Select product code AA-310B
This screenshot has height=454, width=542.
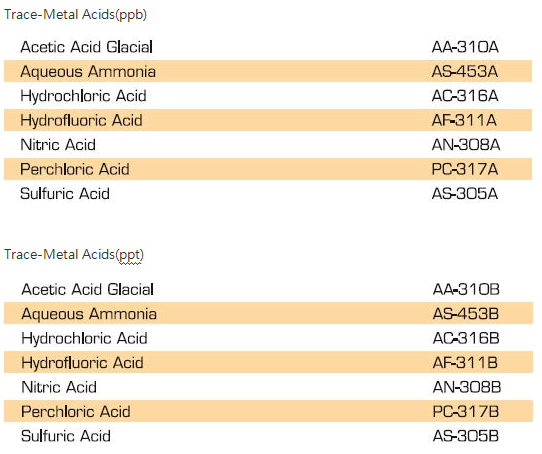point(466,289)
